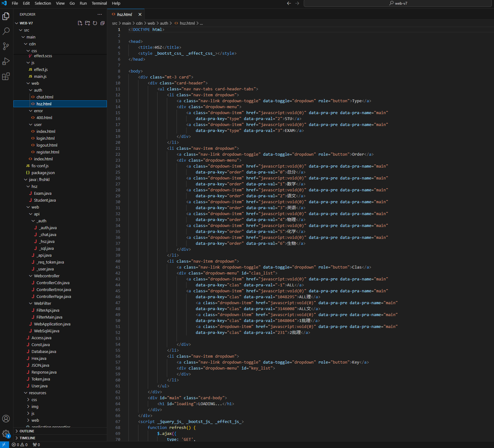Close the hsz.html editor tab
Viewport: 494px width, 448px height.
coord(140,14)
